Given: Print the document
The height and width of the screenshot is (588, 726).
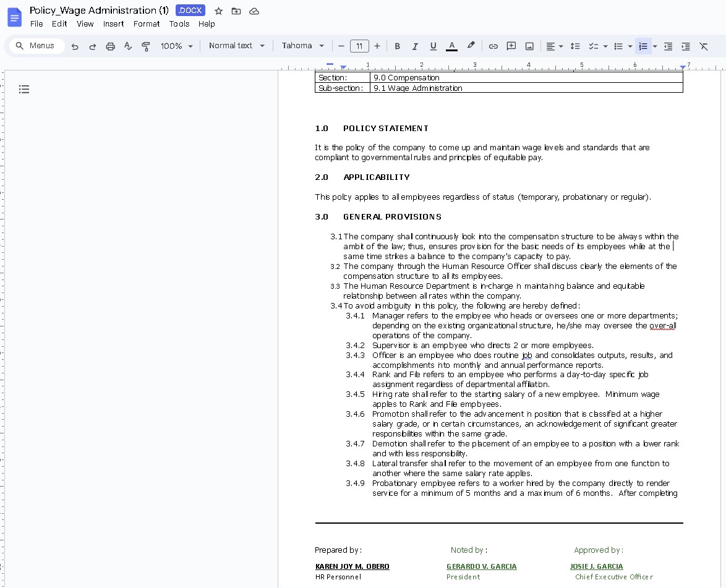Looking at the screenshot, I should 110,46.
